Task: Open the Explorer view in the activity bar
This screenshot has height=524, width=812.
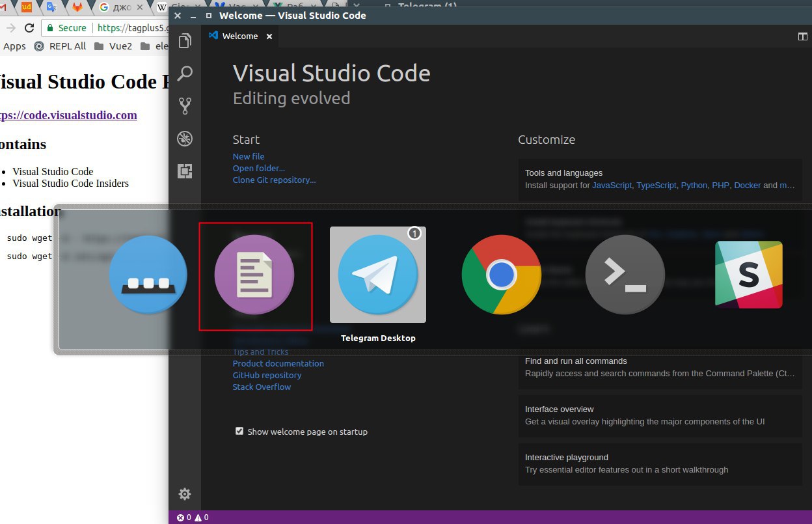Action: coord(185,41)
